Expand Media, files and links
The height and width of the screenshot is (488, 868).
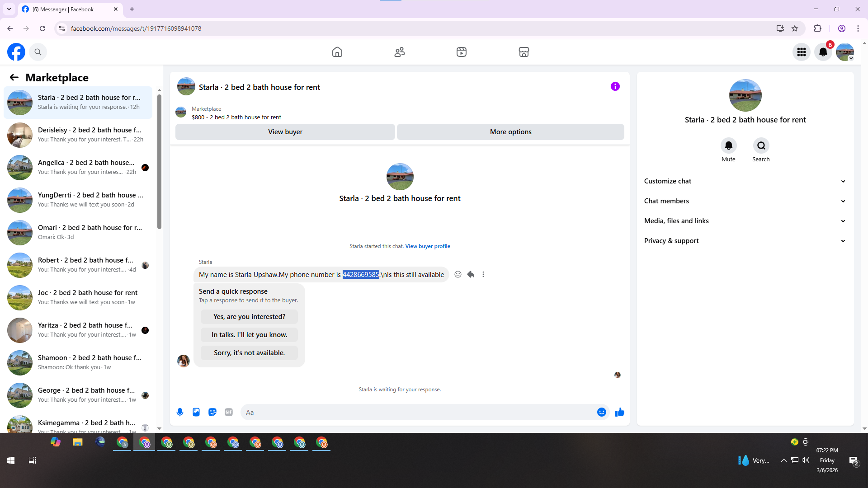[745, 221]
